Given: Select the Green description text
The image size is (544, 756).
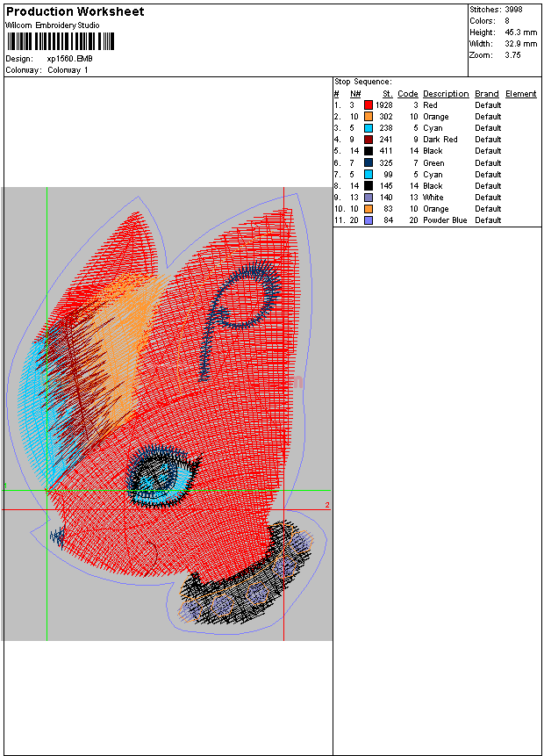Looking at the screenshot, I should pos(433,163).
